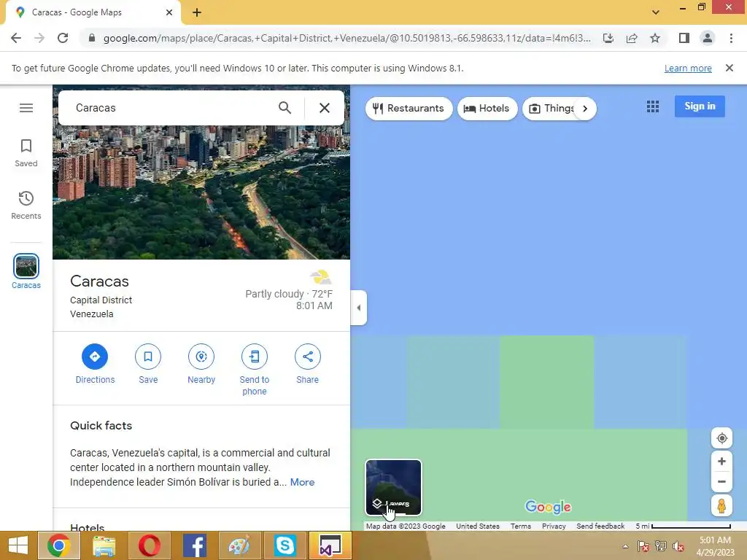Open the Chrome profile icon
This screenshot has width=747, height=560.
click(x=708, y=38)
